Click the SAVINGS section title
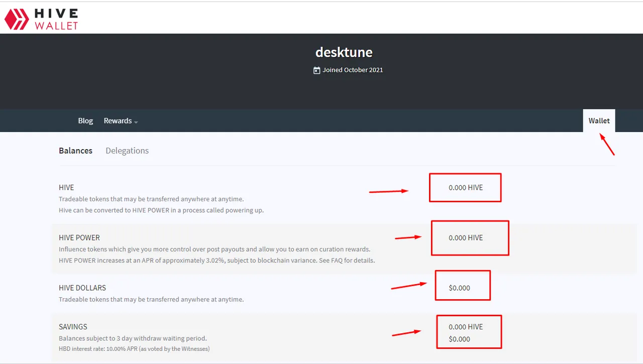The height and width of the screenshot is (364, 643). (73, 326)
